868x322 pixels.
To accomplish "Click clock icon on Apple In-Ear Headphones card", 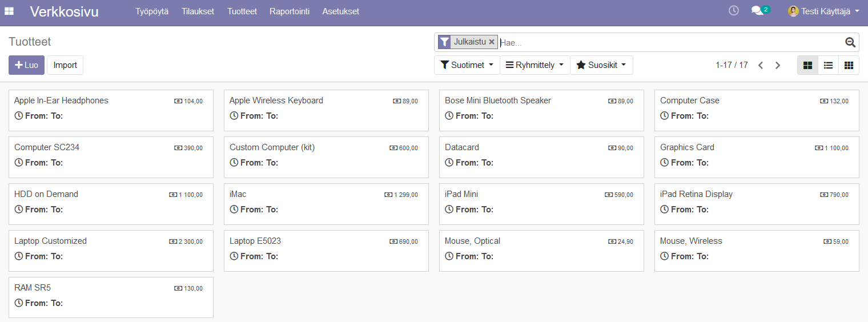I will [18, 116].
